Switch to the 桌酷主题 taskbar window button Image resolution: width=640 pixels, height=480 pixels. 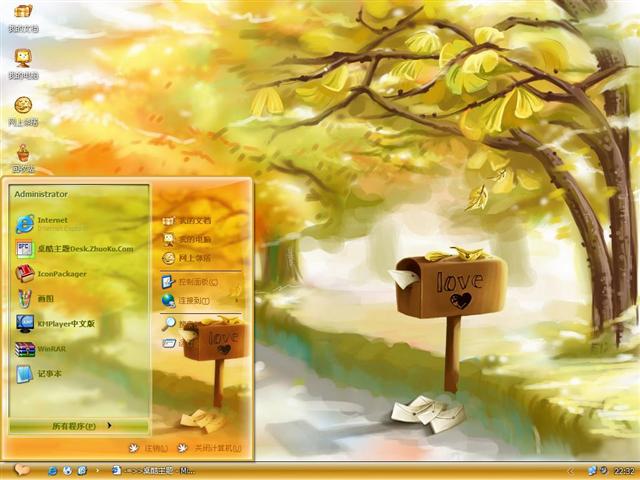[153, 471]
